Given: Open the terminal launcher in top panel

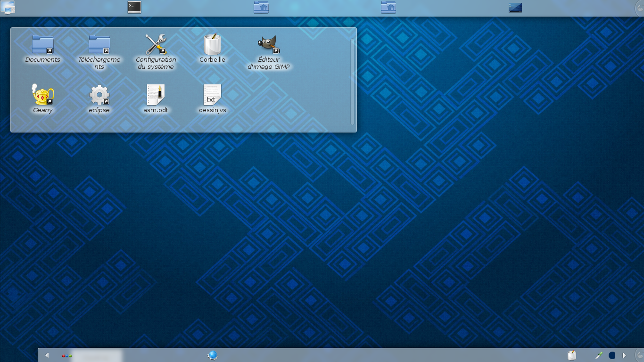Looking at the screenshot, I should [134, 7].
